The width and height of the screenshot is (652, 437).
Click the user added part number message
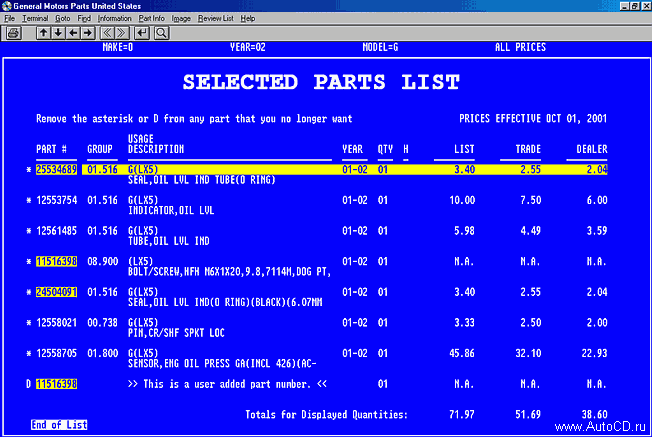pos(227,384)
